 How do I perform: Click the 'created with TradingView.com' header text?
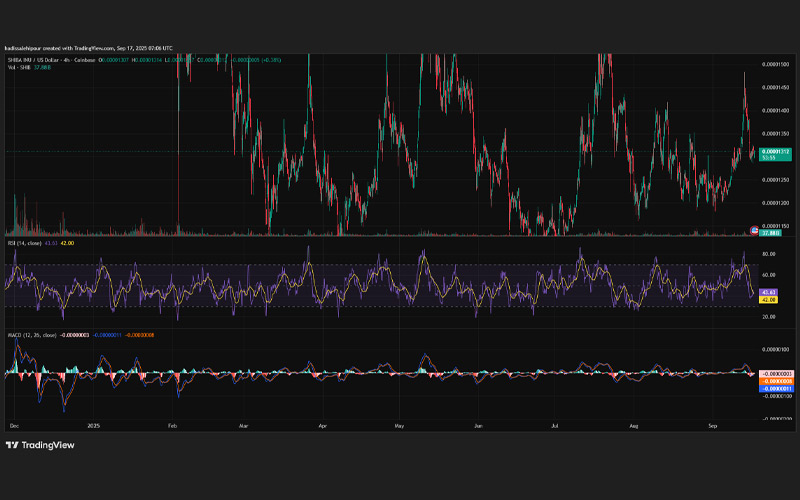(x=78, y=48)
